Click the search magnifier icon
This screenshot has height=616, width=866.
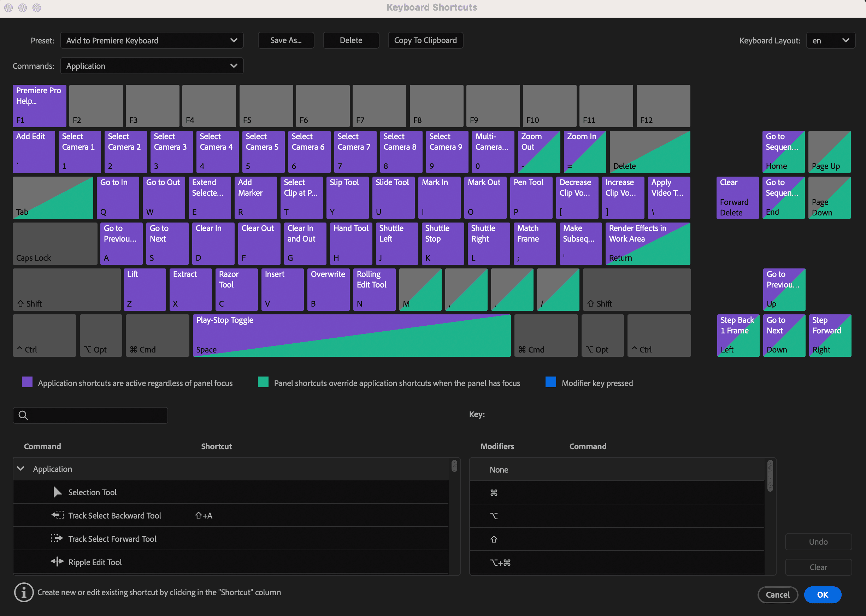pyautogui.click(x=24, y=415)
